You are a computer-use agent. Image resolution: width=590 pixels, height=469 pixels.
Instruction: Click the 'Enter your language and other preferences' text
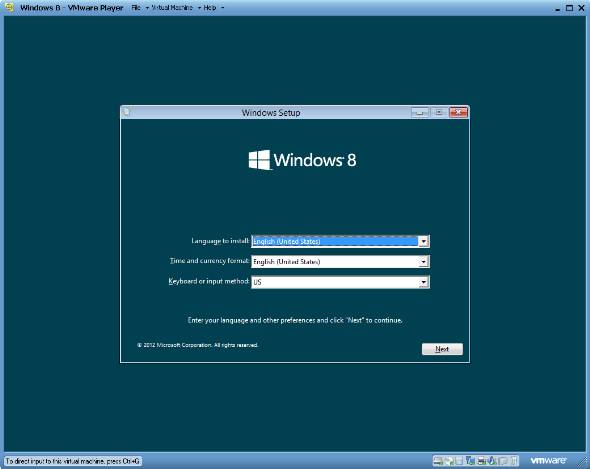coord(295,320)
